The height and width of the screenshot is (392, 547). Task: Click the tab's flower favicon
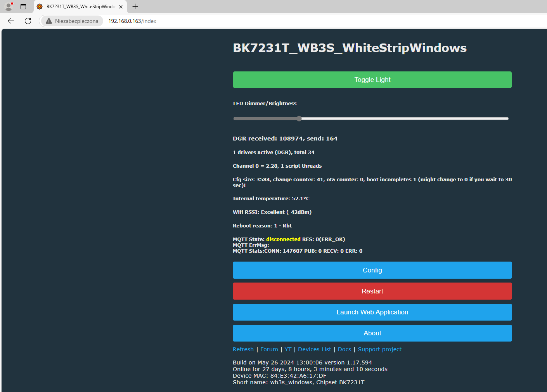(40, 7)
